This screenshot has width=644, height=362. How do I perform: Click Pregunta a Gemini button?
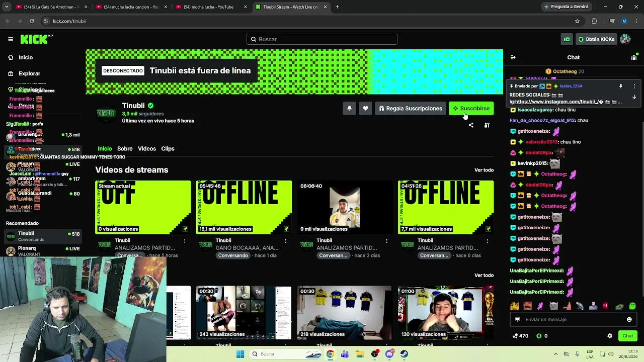pyautogui.click(x=566, y=7)
